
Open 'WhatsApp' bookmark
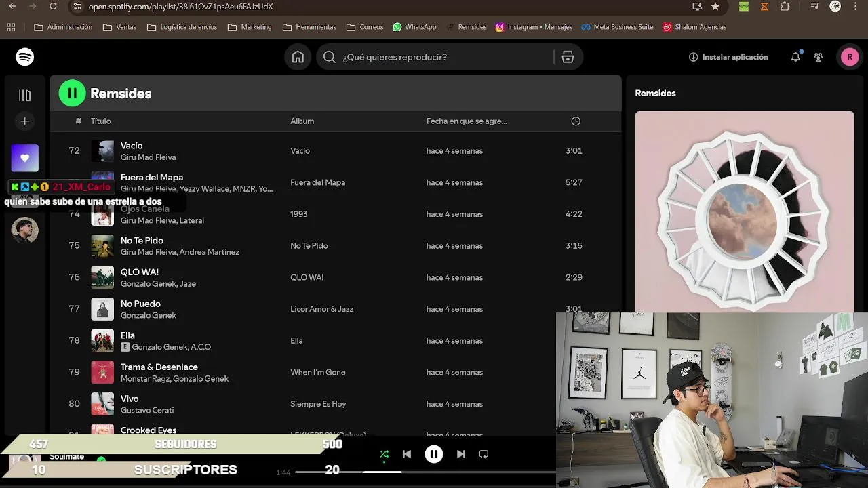tap(414, 27)
